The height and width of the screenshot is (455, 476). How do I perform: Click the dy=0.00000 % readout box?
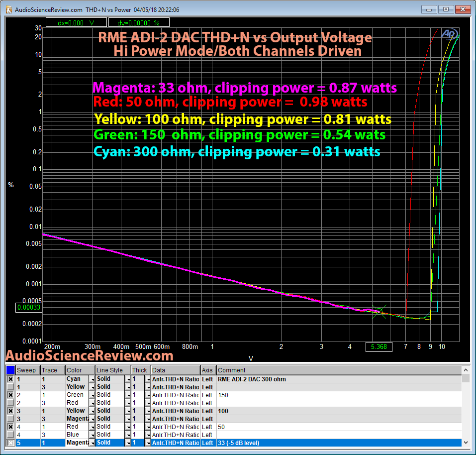[139, 22]
